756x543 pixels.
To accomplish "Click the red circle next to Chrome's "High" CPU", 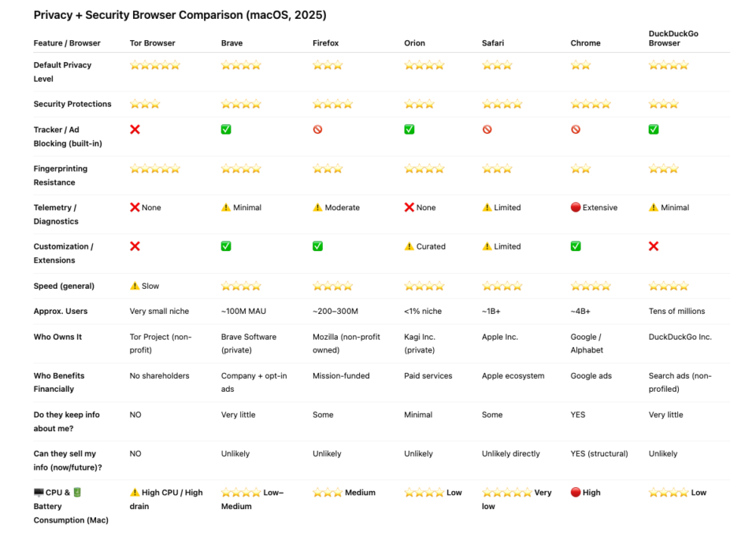I will [x=575, y=493].
